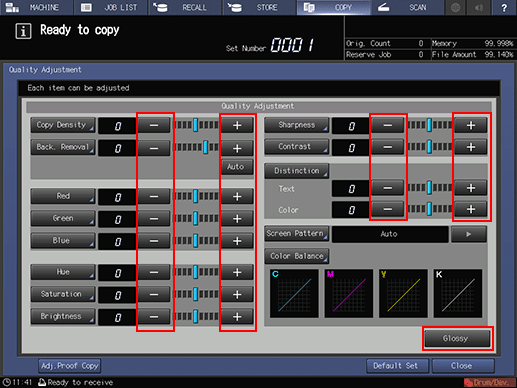Open the Color Balance settings
The width and height of the screenshot is (517, 388).
(x=296, y=256)
